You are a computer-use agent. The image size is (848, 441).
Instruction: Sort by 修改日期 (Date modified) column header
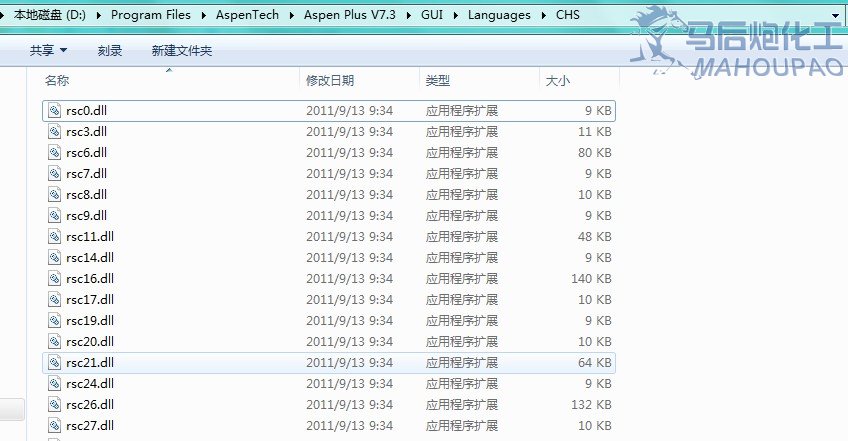pyautogui.click(x=330, y=81)
